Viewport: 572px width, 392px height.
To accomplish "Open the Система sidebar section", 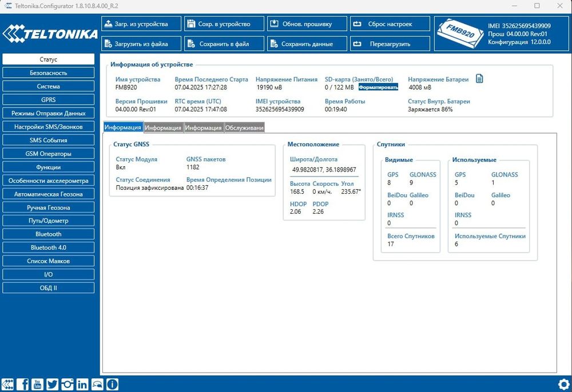I will (x=48, y=86).
